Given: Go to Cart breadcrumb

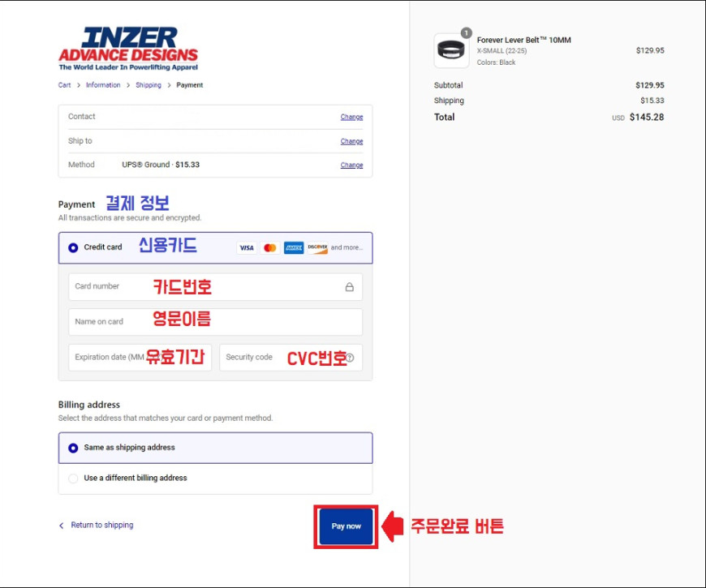Looking at the screenshot, I should 64,85.
